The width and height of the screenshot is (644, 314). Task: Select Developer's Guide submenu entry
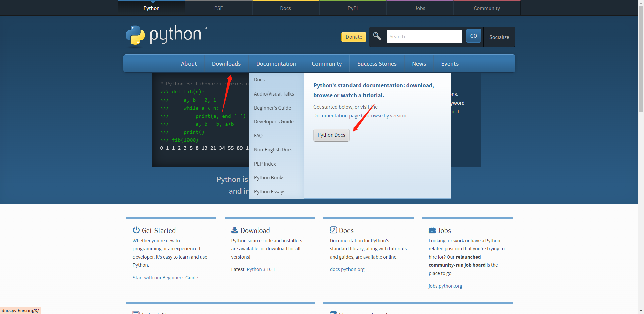(276, 122)
